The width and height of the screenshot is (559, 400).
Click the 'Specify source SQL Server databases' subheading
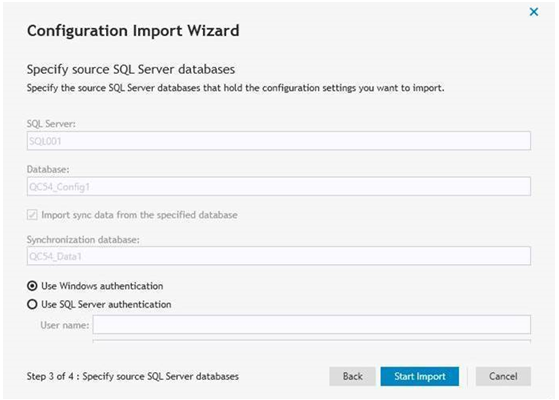(x=131, y=69)
